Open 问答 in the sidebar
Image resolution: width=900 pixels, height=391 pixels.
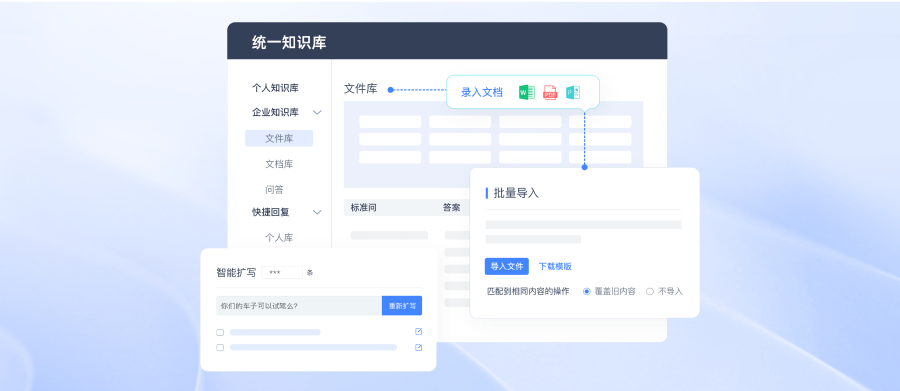point(274,189)
